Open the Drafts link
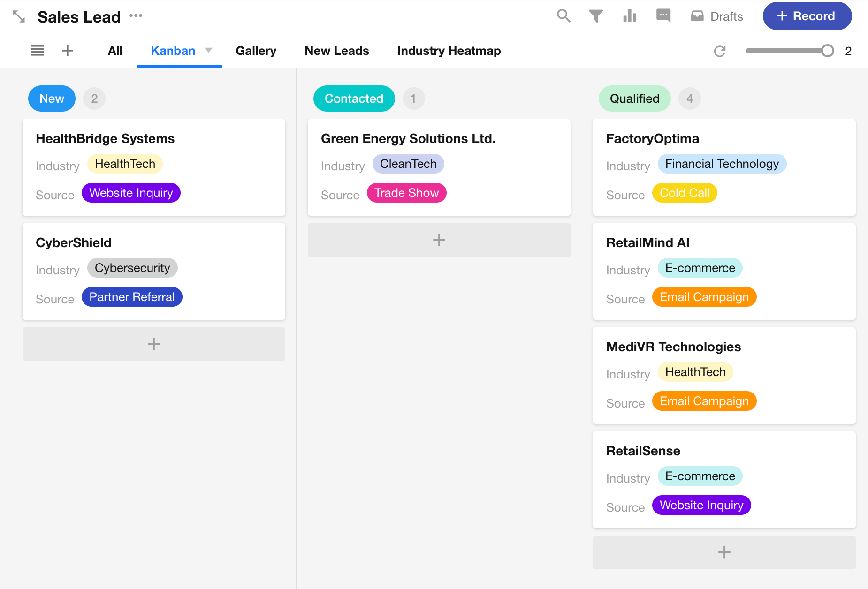Screen dimensions: 868x589 coord(717,16)
